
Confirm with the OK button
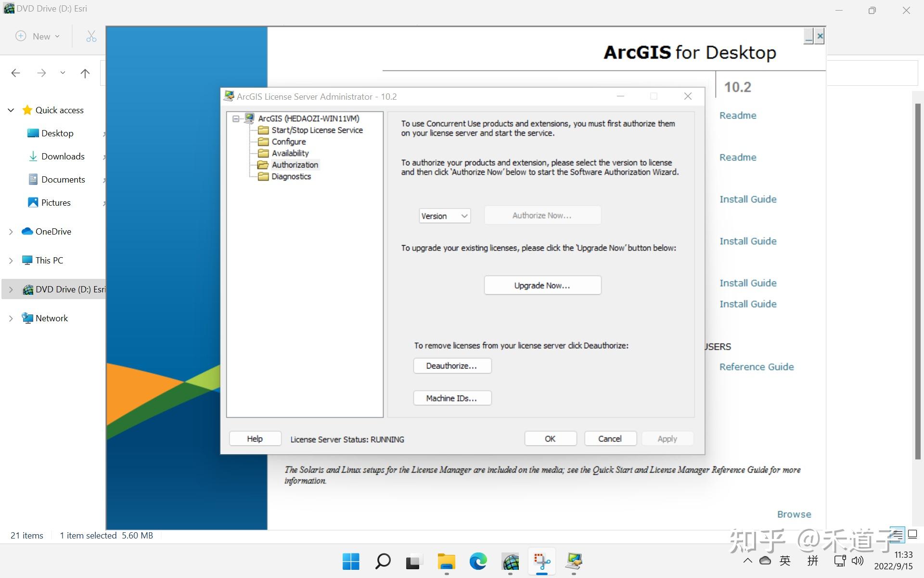550,439
